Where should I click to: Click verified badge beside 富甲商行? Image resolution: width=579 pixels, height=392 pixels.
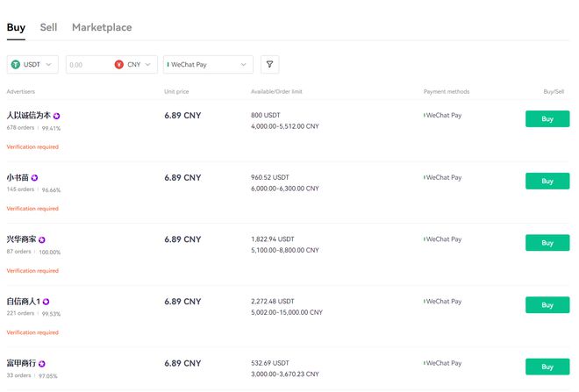click(x=42, y=363)
